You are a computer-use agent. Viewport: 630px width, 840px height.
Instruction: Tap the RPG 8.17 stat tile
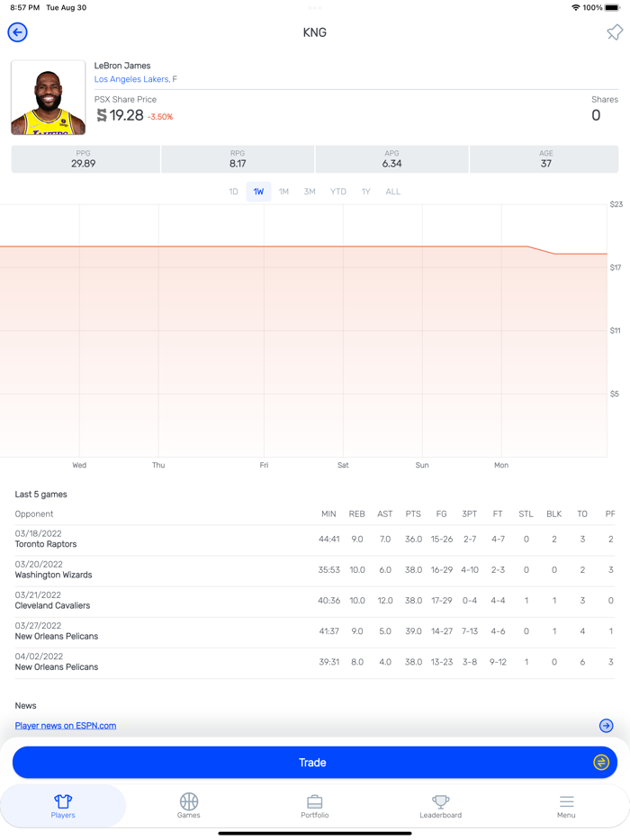pyautogui.click(x=238, y=159)
